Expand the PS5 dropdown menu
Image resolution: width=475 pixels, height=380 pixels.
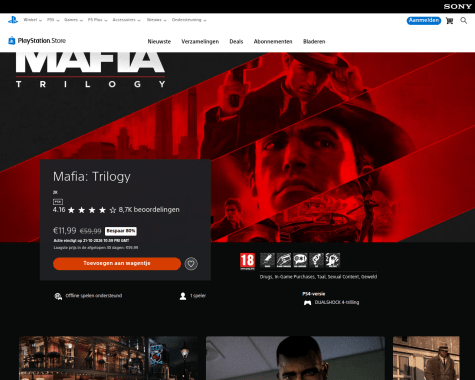[53, 20]
